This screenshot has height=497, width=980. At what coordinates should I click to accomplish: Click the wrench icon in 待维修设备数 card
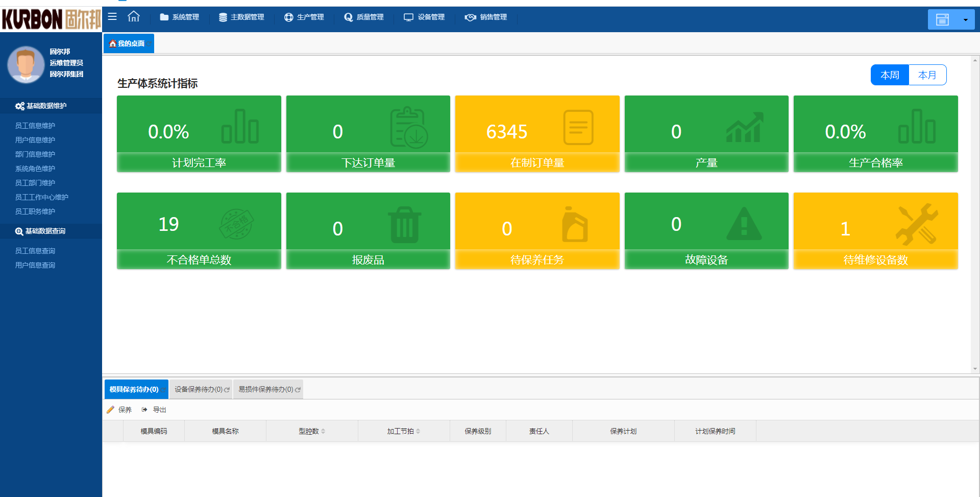[x=917, y=224]
